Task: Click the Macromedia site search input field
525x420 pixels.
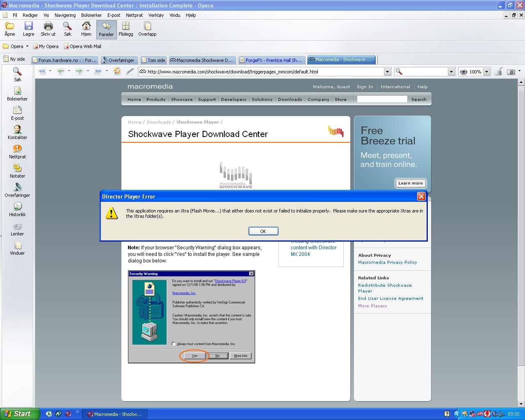Action: click(x=382, y=99)
